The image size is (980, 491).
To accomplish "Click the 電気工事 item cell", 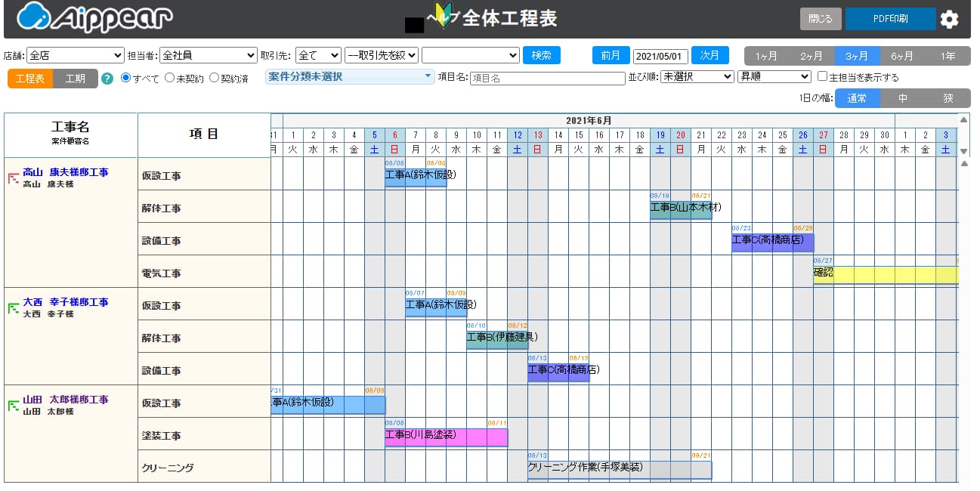I will [x=204, y=273].
